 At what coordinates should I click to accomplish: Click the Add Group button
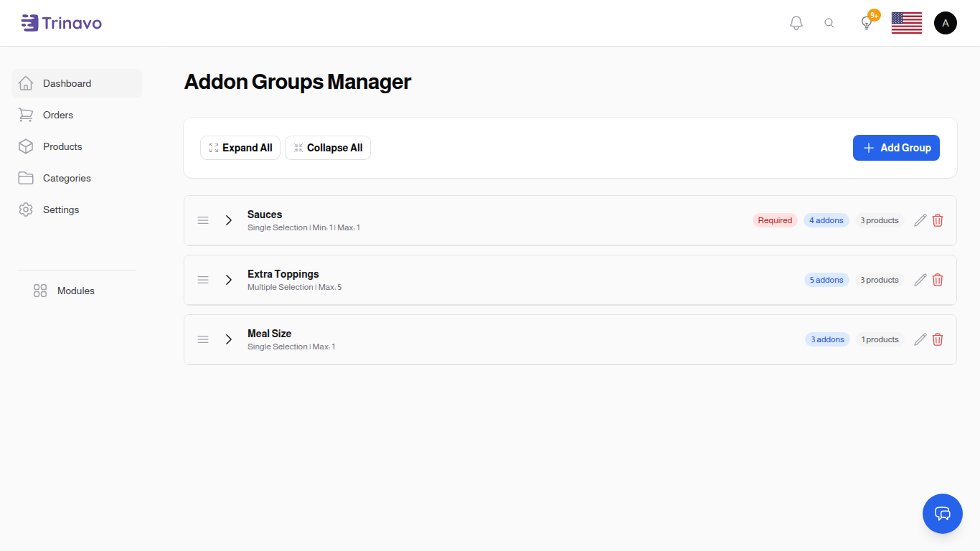click(896, 148)
